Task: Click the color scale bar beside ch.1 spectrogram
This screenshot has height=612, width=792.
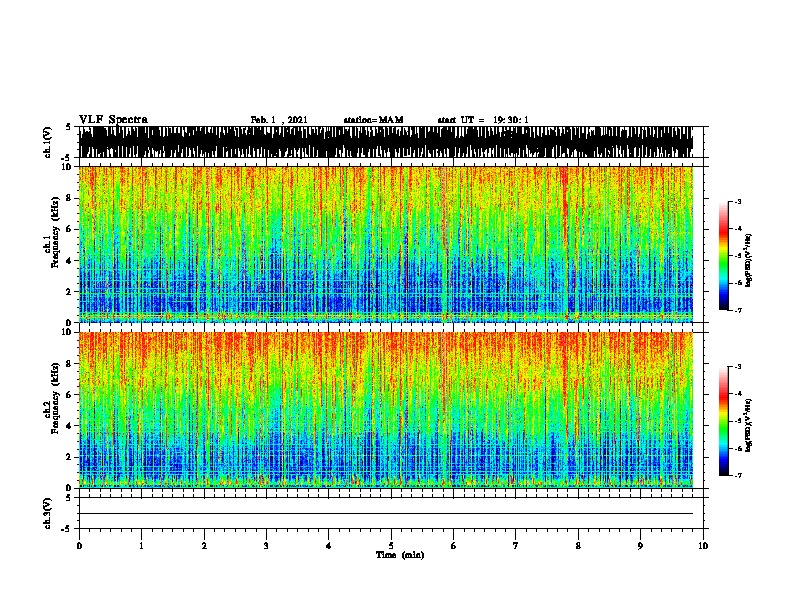Action: pyautogui.click(x=724, y=256)
